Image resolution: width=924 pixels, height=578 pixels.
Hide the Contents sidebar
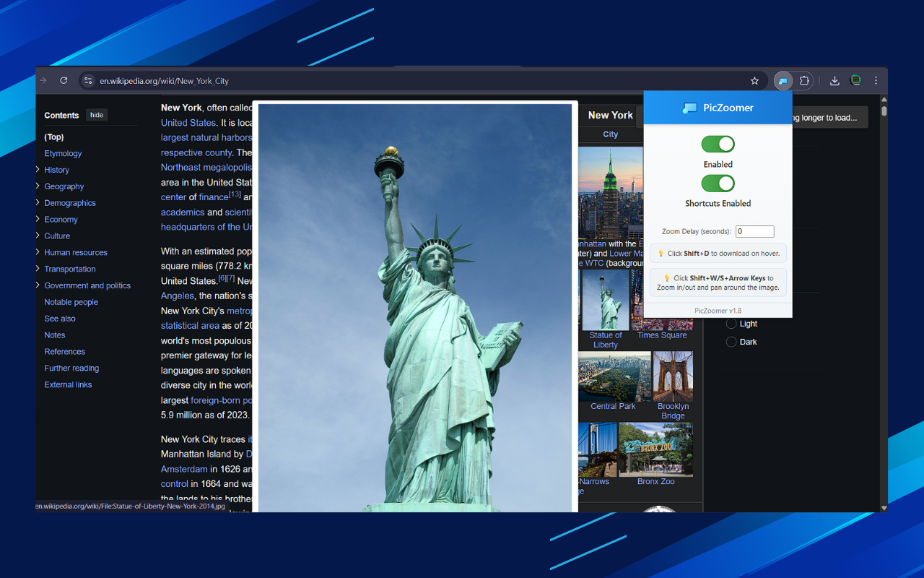(96, 114)
